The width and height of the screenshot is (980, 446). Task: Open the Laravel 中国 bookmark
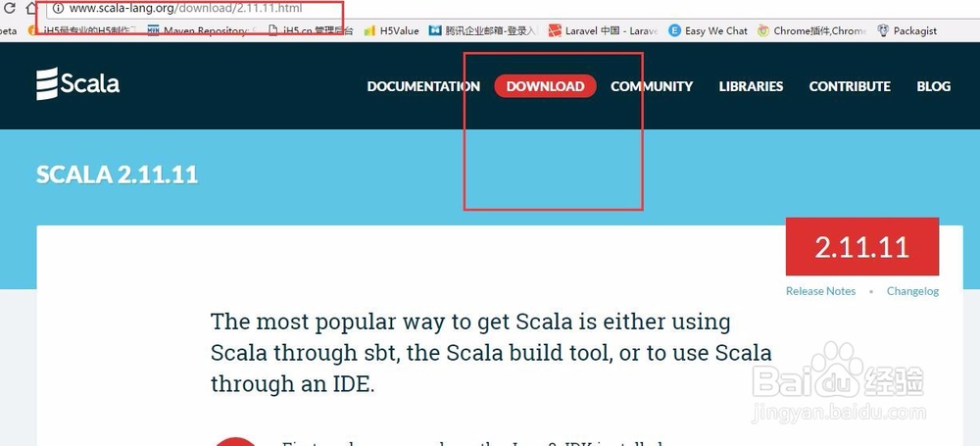[x=603, y=30]
